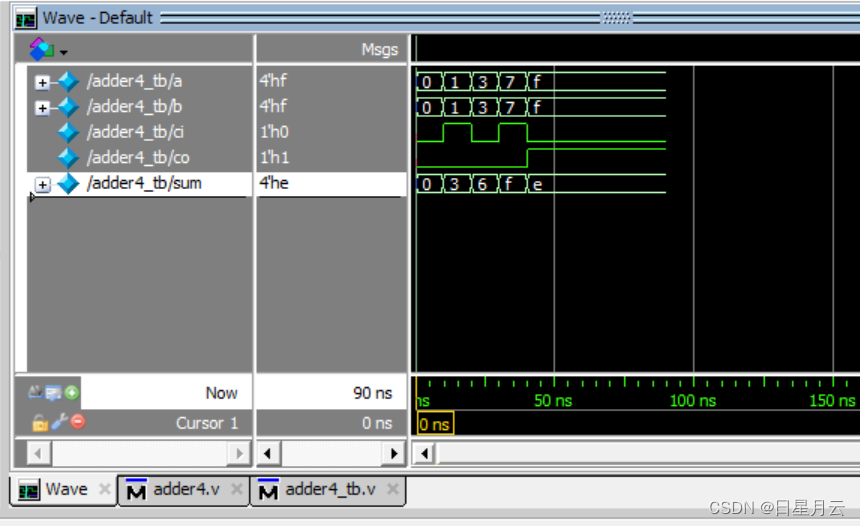Viewport: 860px width, 526px height.
Task: Close the adder4.v tab
Action: pyautogui.click(x=236, y=488)
